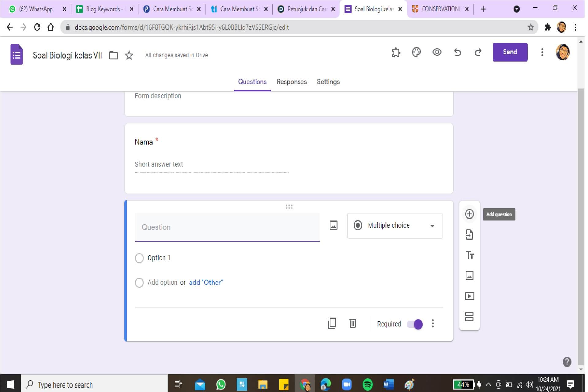Duplicate the current question
588x392 pixels.
332,323
